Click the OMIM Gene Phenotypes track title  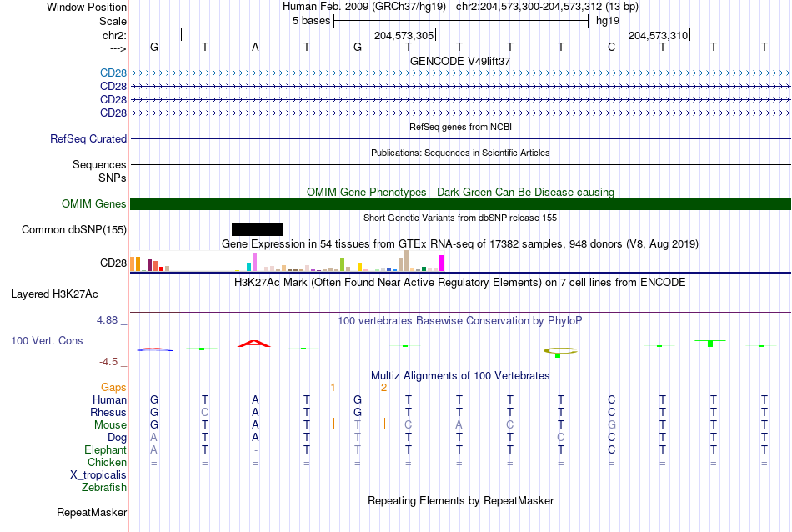[x=460, y=192]
